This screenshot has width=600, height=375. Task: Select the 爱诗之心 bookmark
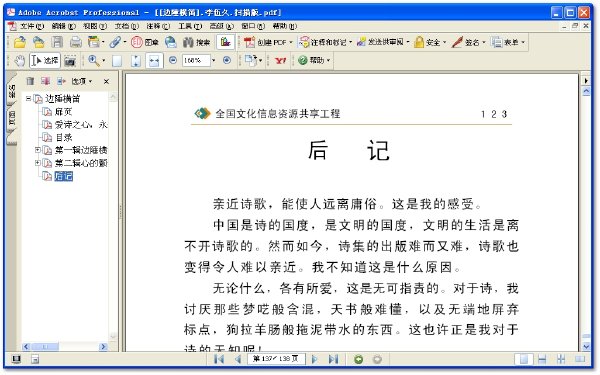[81, 124]
